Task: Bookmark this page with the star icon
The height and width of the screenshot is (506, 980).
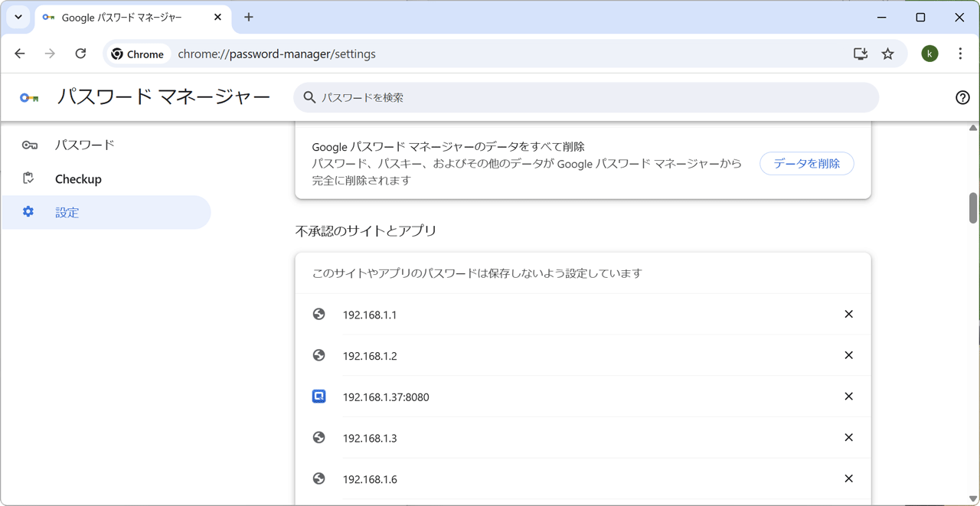Action: pyautogui.click(x=887, y=54)
